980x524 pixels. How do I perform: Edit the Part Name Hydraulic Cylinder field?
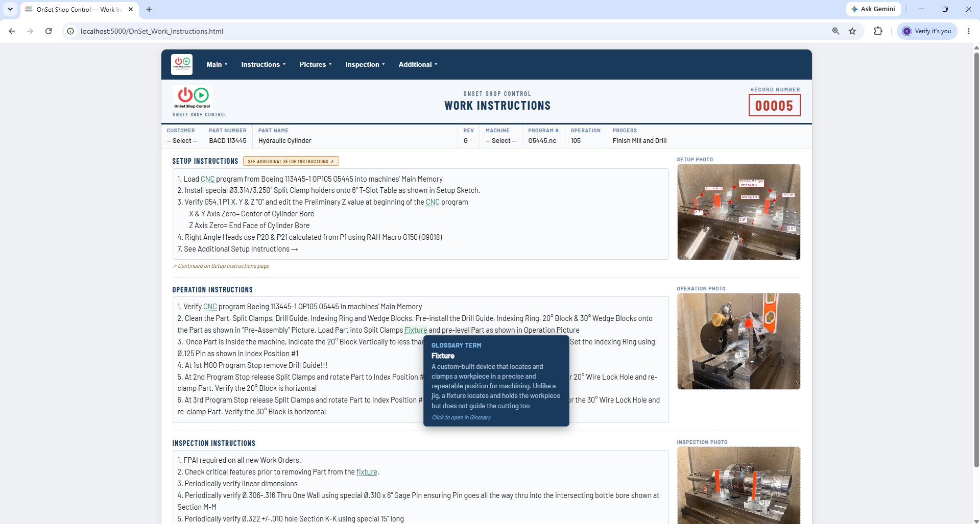[x=355, y=141]
